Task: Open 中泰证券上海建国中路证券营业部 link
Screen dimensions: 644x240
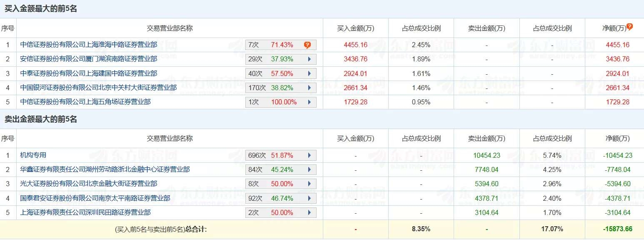Action: 89,73
